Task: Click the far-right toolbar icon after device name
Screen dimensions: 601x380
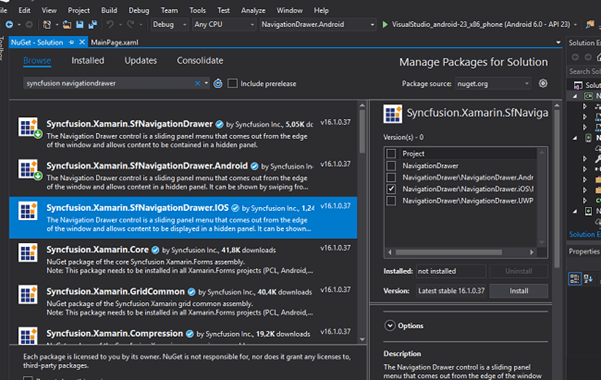Action: pyautogui.click(x=590, y=25)
